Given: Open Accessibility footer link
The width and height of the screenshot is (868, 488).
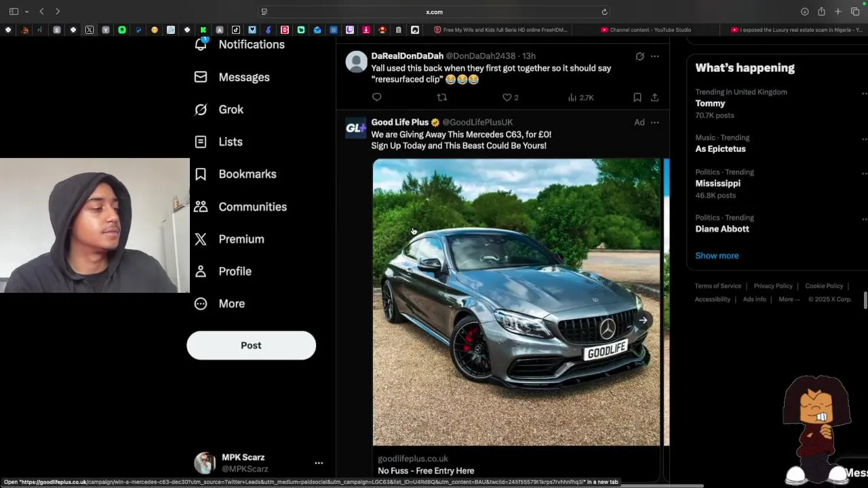Looking at the screenshot, I should 713,300.
